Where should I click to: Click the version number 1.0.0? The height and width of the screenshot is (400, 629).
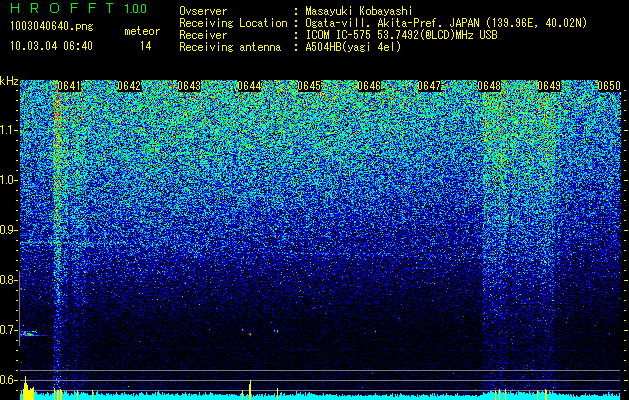point(136,8)
